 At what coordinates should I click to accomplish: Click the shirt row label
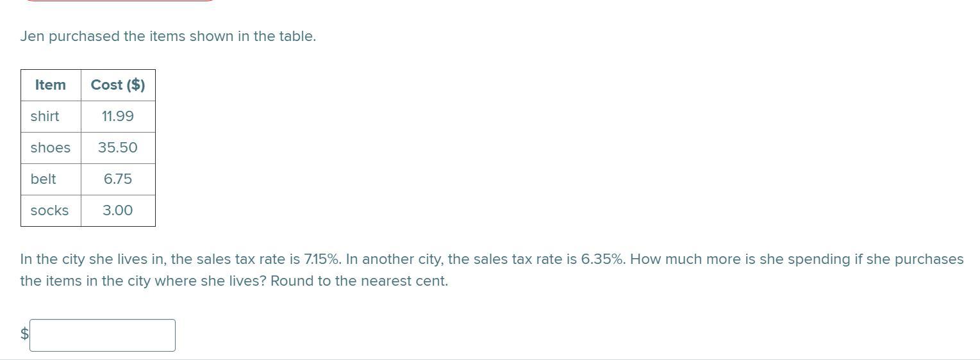pyautogui.click(x=45, y=116)
